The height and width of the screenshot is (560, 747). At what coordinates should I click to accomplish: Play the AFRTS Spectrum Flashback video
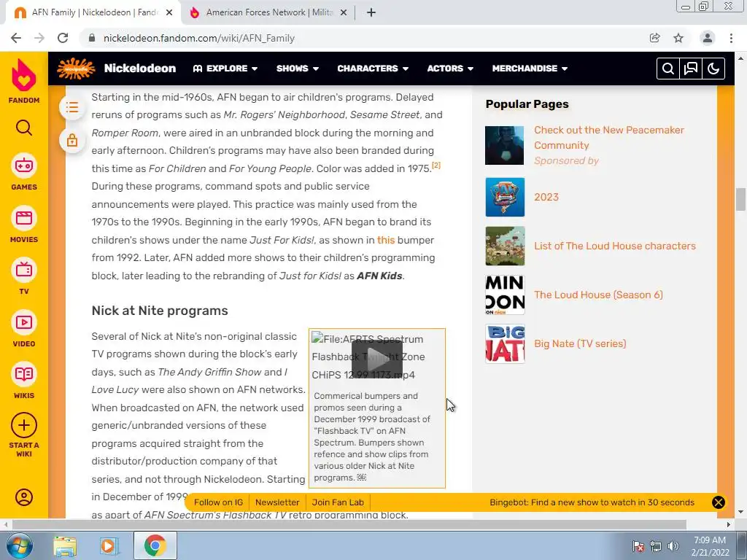[377, 359]
